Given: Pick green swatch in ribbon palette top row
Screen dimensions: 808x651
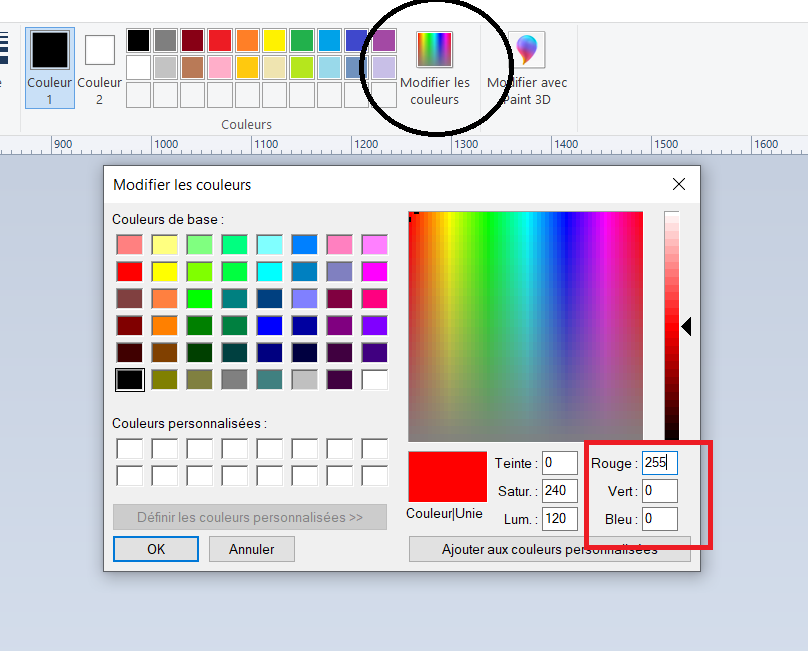Looking at the screenshot, I should click(x=302, y=41).
